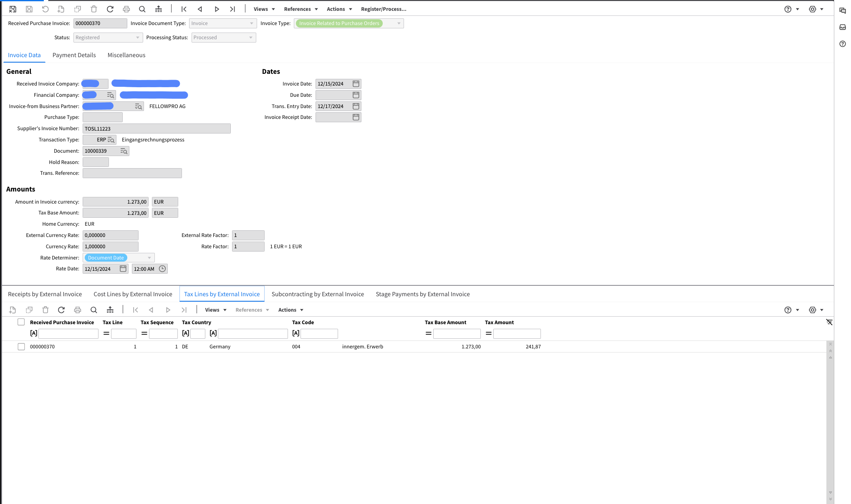Switch to Payment Details tab
851x504 pixels.
(x=74, y=55)
